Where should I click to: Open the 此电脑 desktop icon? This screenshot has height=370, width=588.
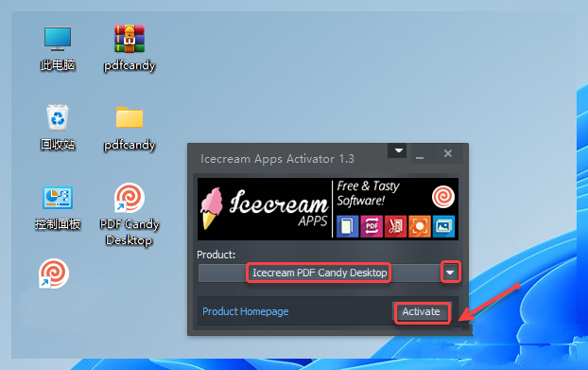58,48
